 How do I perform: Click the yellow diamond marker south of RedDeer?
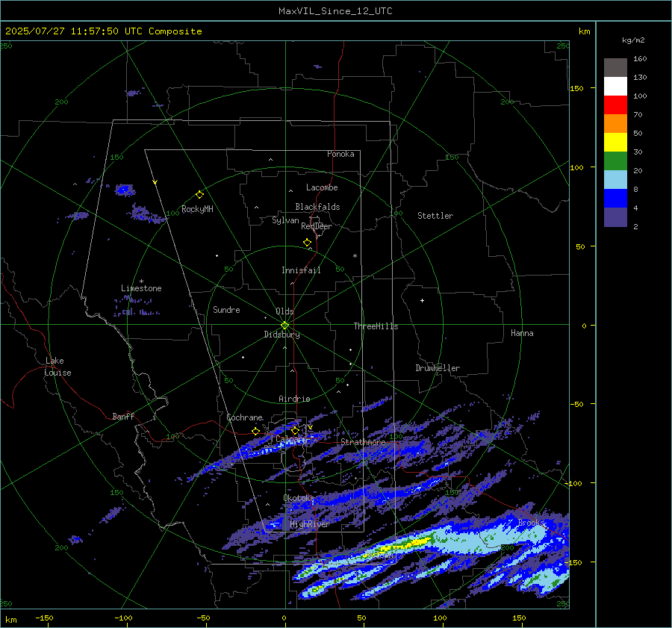[x=308, y=243]
